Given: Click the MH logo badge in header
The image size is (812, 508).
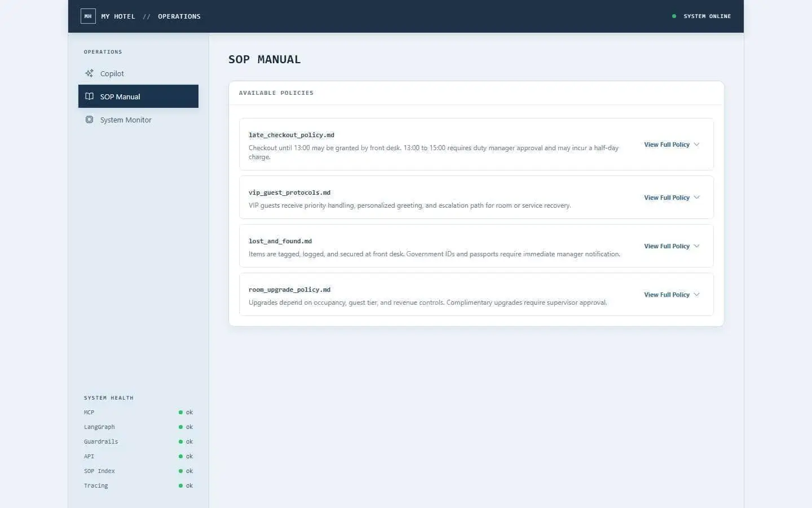Looking at the screenshot, I should coord(88,16).
